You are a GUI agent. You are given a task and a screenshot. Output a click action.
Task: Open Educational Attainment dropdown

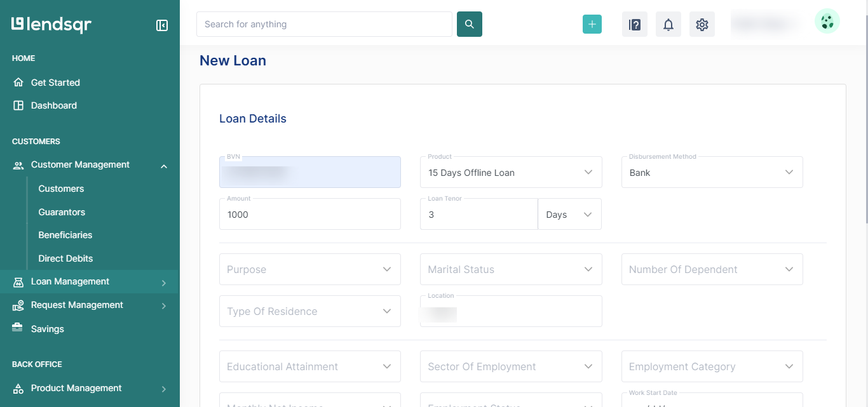coord(310,366)
